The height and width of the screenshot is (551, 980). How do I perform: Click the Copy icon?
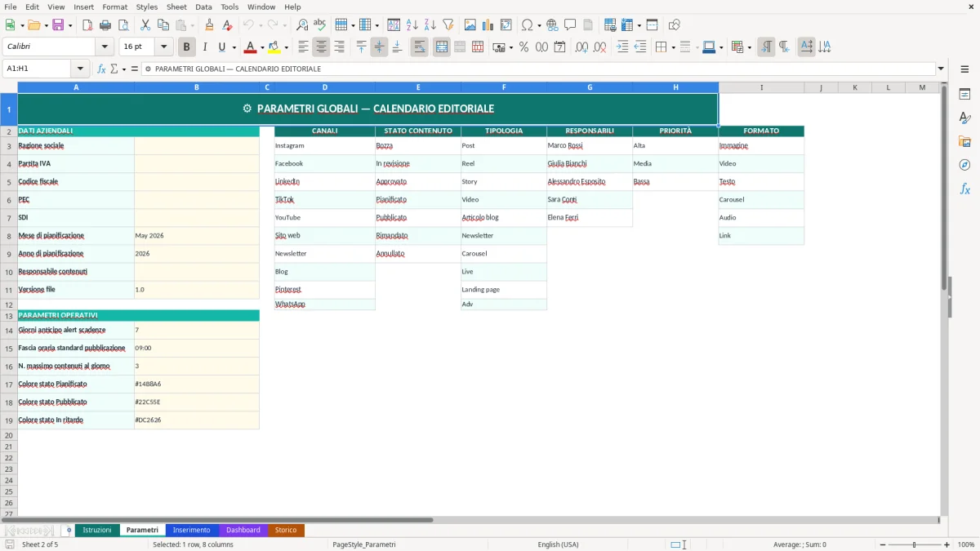point(163,25)
